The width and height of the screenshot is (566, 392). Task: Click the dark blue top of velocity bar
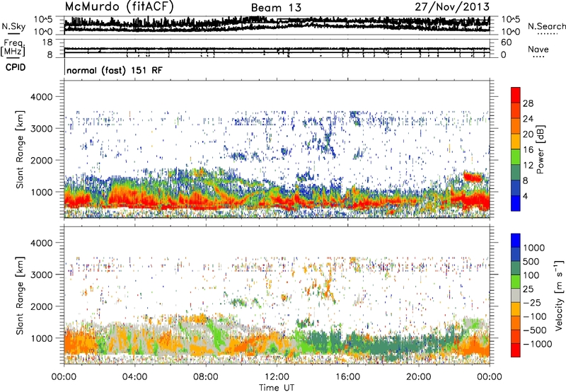click(x=516, y=240)
